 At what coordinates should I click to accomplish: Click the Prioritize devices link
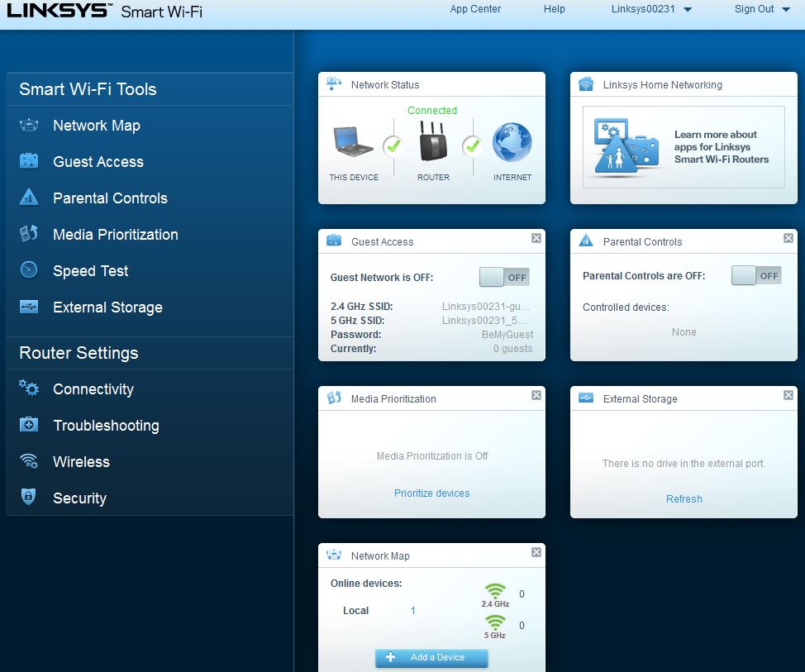[431, 493]
